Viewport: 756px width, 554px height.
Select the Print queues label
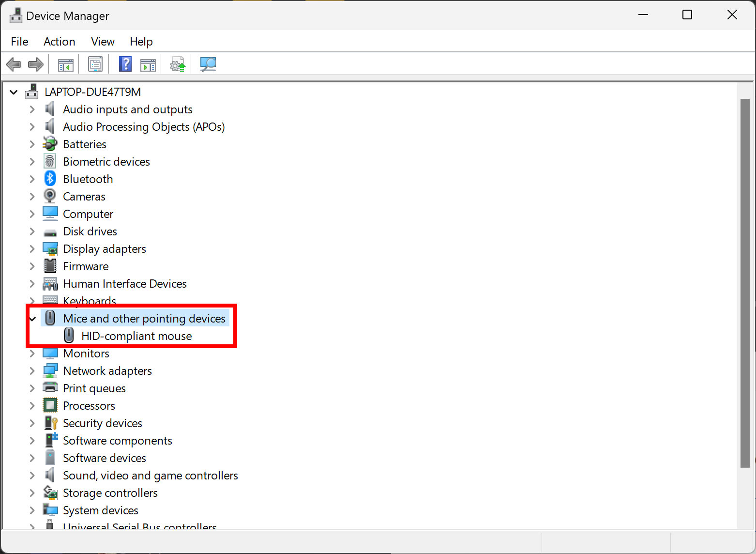coord(94,388)
